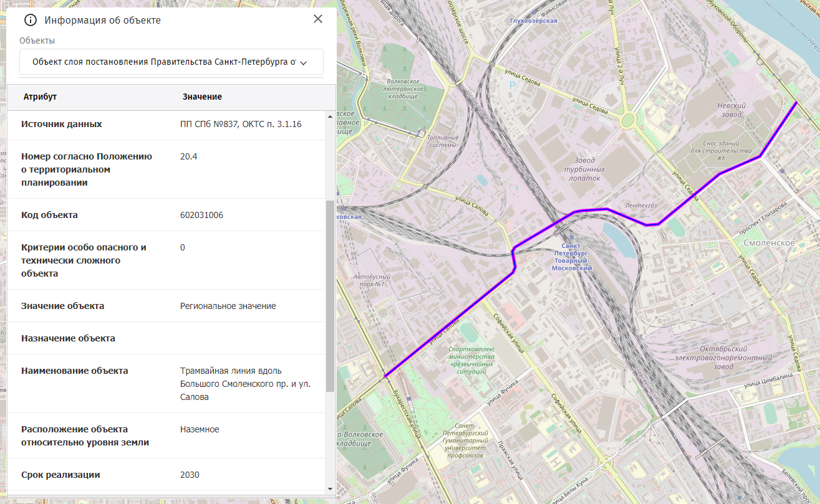The image size is (820, 504).
Task: Select the purple tram line on the map
Action: coord(449,324)
